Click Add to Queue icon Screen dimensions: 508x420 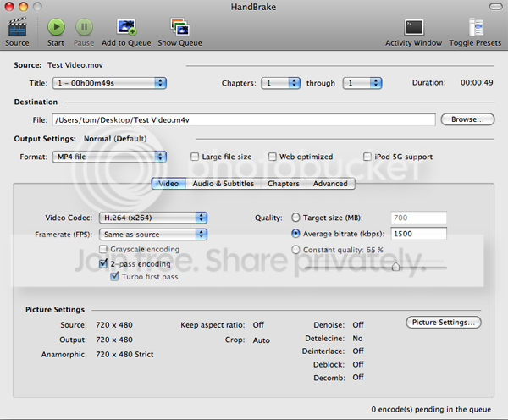coord(126,28)
